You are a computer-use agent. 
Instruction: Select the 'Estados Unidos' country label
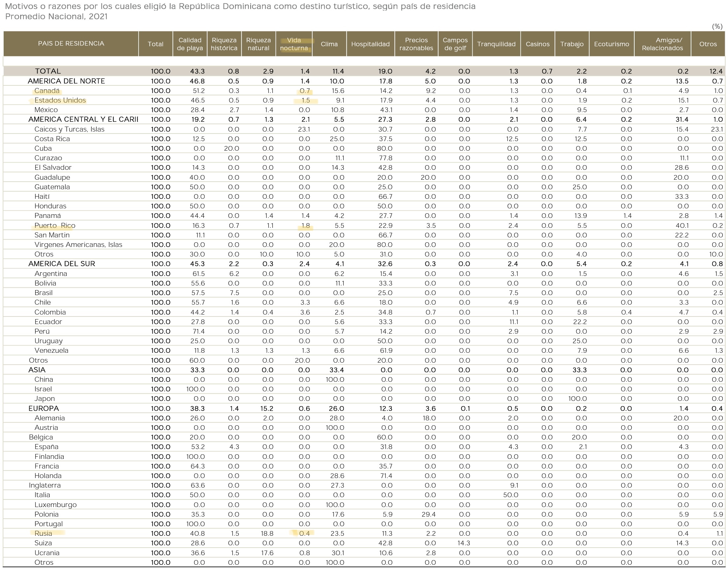[60, 100]
